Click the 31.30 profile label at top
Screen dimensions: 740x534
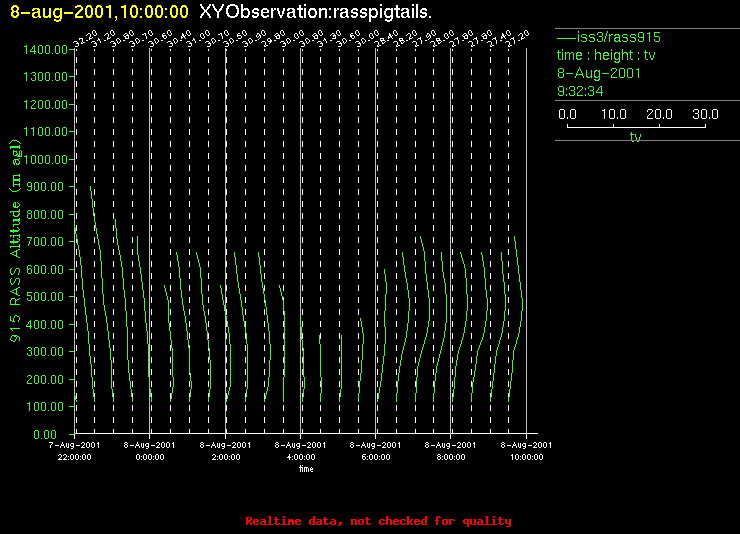[330, 38]
